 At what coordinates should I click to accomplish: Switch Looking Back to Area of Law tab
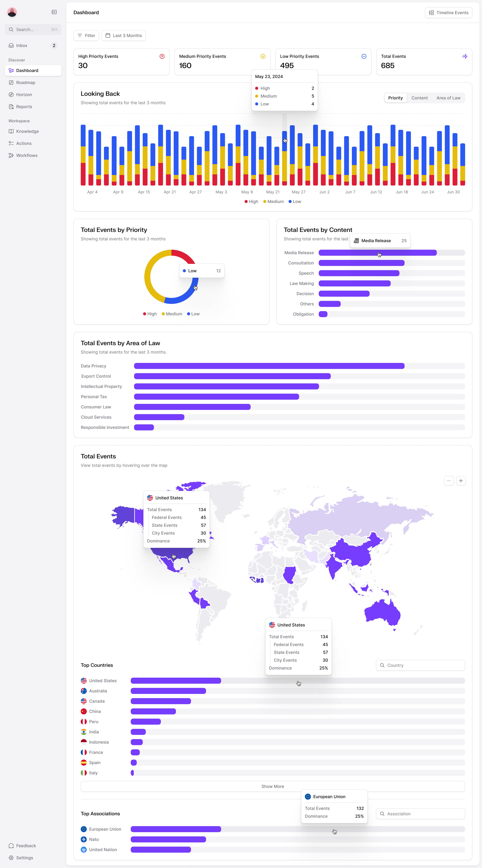point(448,98)
